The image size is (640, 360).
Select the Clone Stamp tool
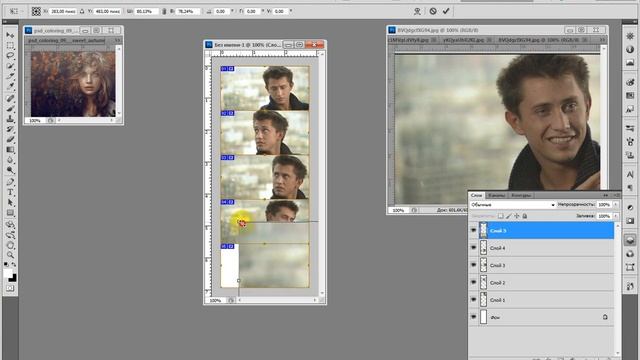(x=10, y=119)
